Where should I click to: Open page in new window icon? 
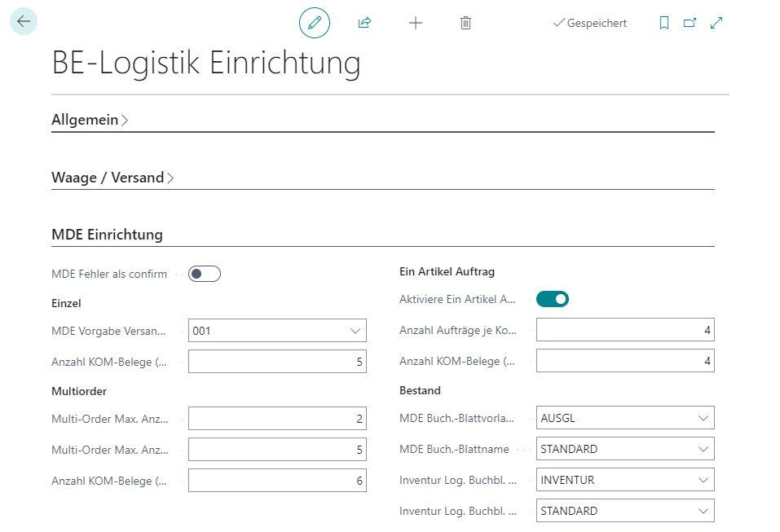(690, 23)
